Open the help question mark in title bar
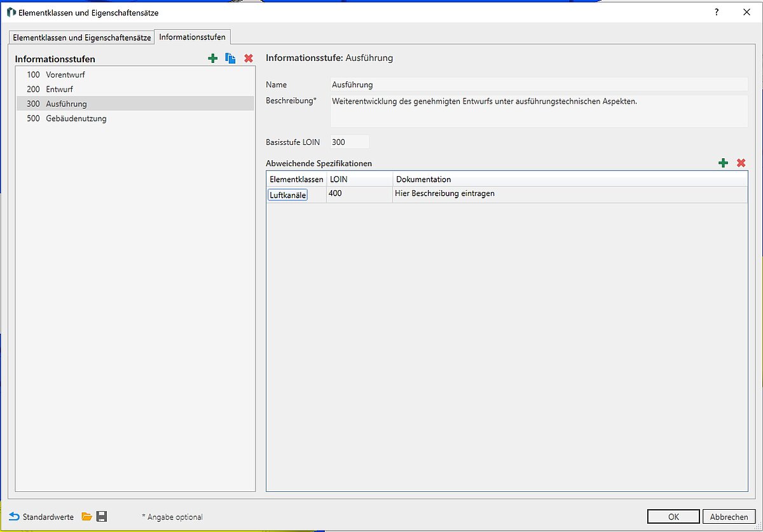The width and height of the screenshot is (763, 532). pyautogui.click(x=717, y=12)
